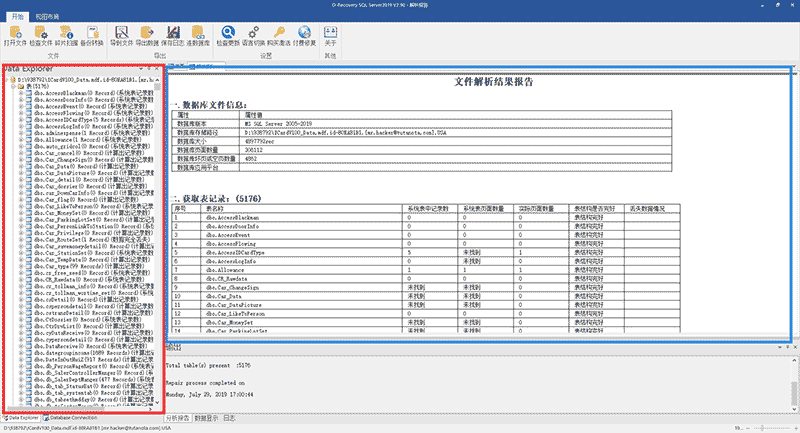
Task: Expand dbo.AccessEvent tree node
Action: [21, 107]
